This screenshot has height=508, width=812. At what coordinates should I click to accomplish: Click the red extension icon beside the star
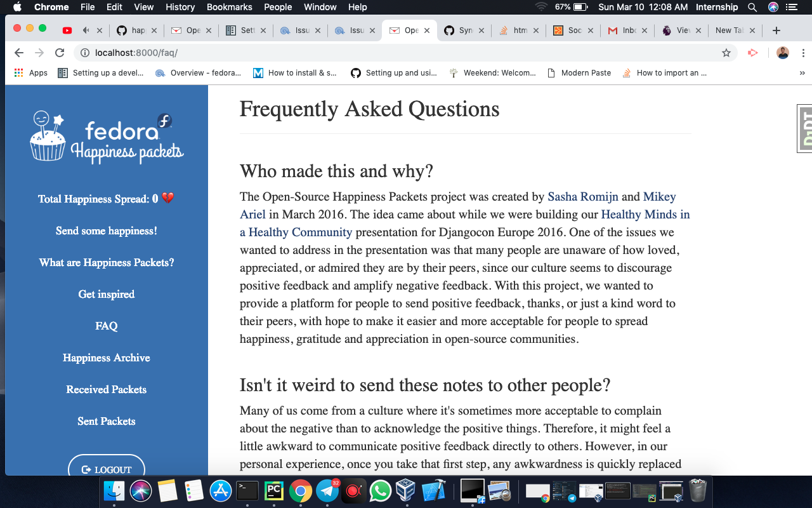pos(753,53)
